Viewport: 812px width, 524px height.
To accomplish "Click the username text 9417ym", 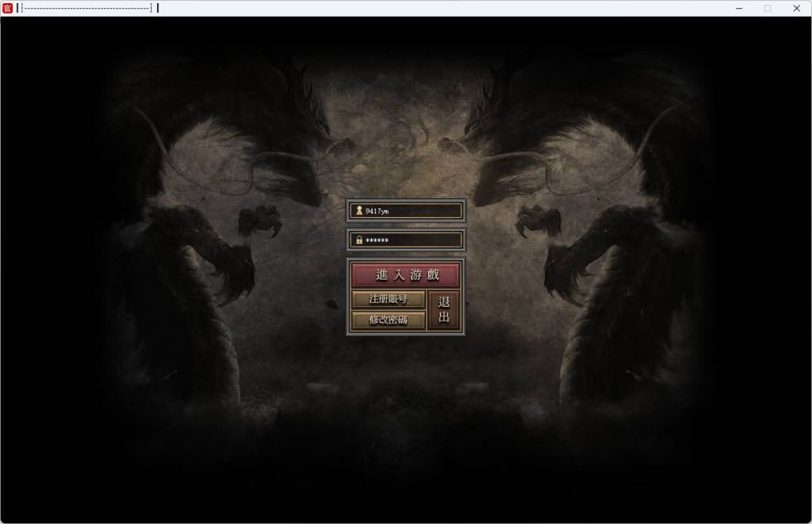I will point(377,211).
